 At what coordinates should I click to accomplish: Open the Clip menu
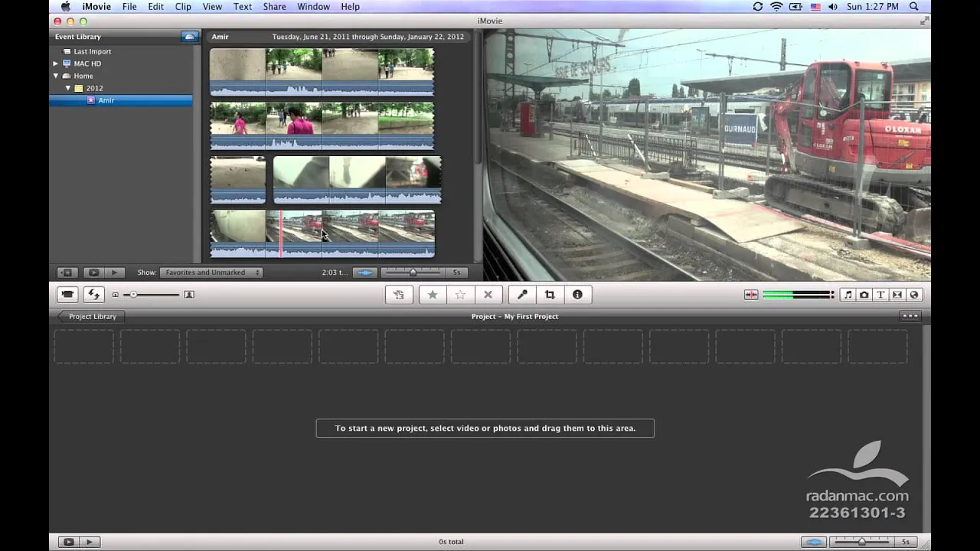pyautogui.click(x=183, y=7)
